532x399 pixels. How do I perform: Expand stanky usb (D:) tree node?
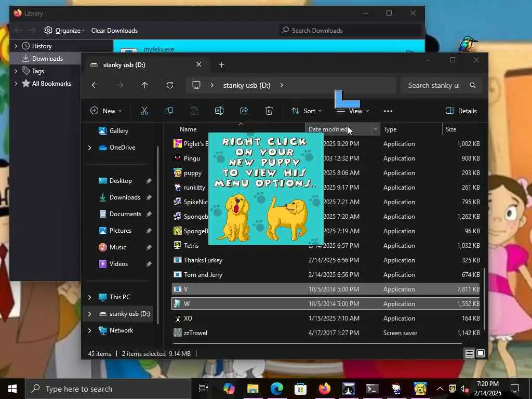(89, 314)
